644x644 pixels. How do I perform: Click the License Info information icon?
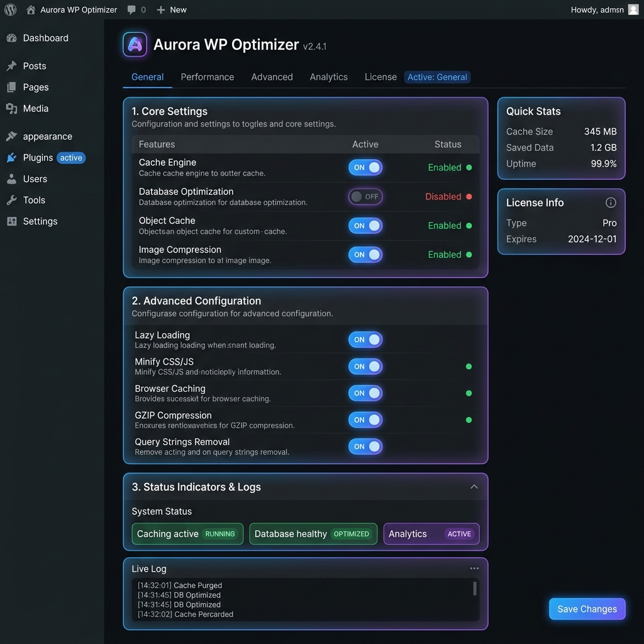tap(610, 203)
